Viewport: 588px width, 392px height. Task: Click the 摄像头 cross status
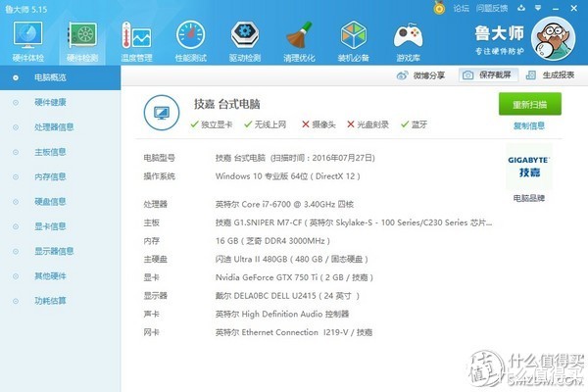pyautogui.click(x=318, y=124)
